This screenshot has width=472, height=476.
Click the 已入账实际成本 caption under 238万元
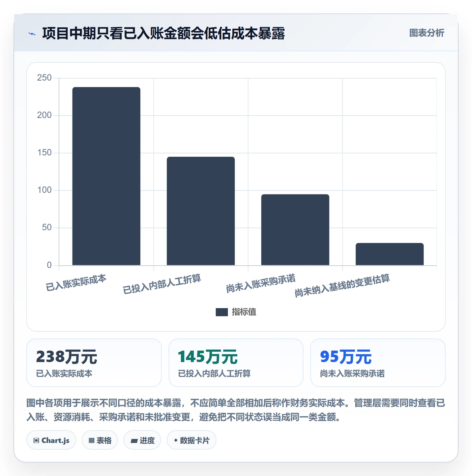[x=64, y=374]
